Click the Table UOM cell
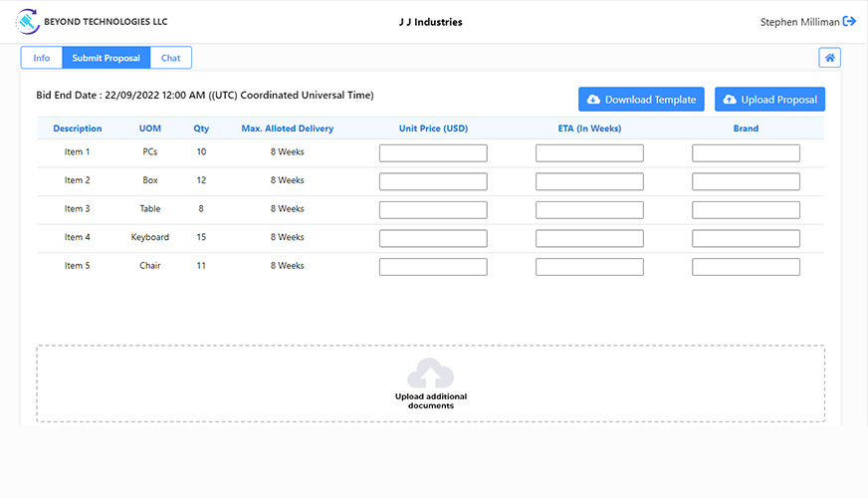The height and width of the screenshot is (498, 868). tap(150, 209)
